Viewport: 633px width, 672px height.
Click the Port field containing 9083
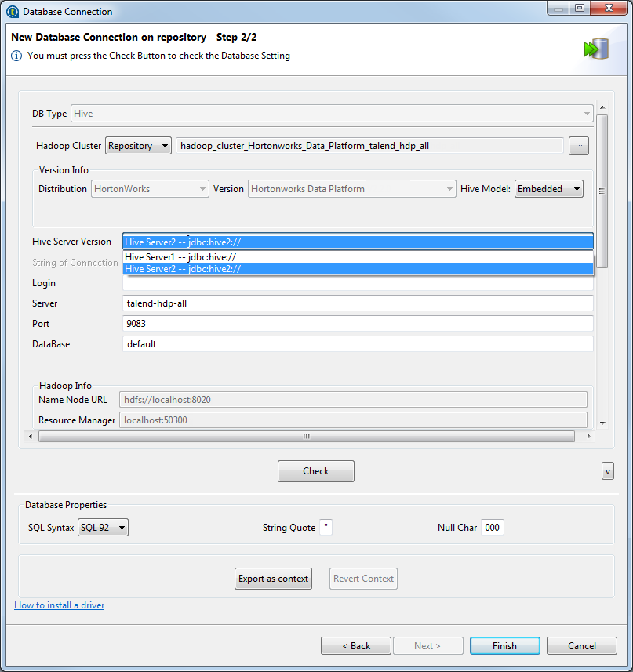[358, 324]
